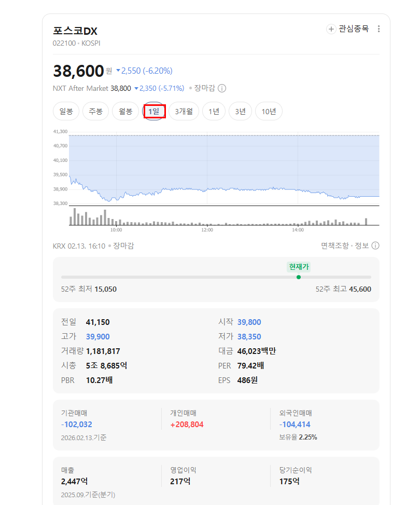Click the PBR value 10.27배
420x505 pixels.
pos(99,380)
